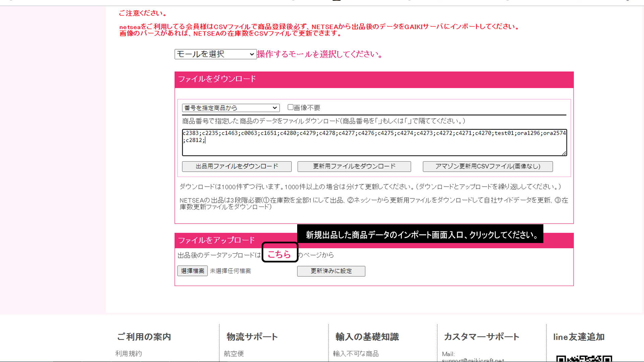The height and width of the screenshot is (362, 644).
Task: Click the 輸入の基礎知識 footer heading
Action: [x=367, y=337]
